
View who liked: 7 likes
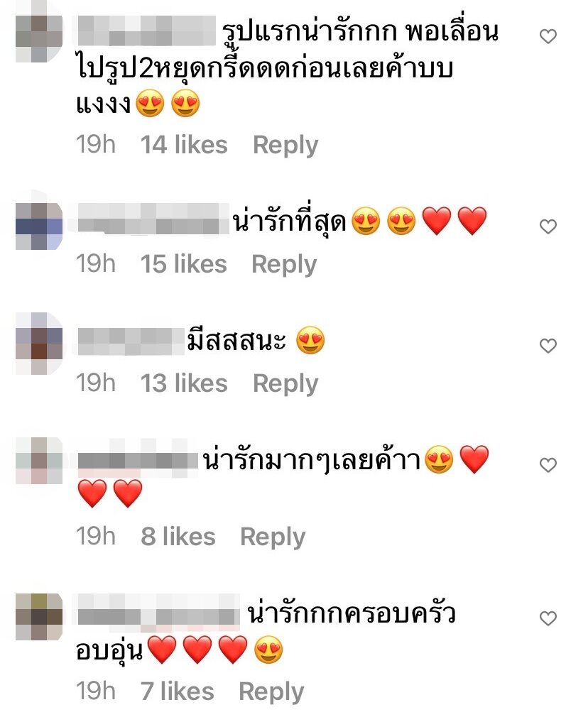point(178,691)
